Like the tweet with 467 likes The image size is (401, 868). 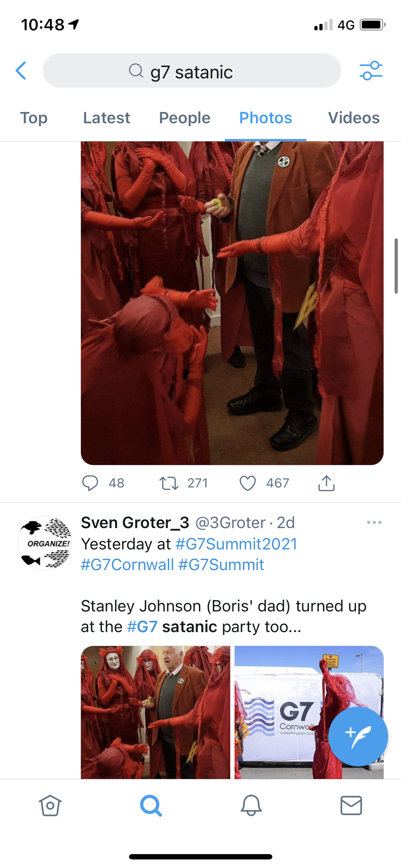pos(248,483)
